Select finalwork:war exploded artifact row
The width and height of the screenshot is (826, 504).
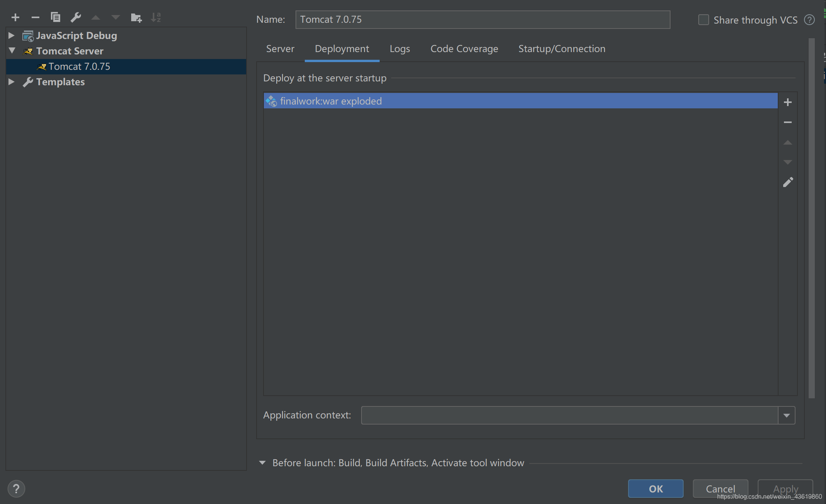[520, 101]
